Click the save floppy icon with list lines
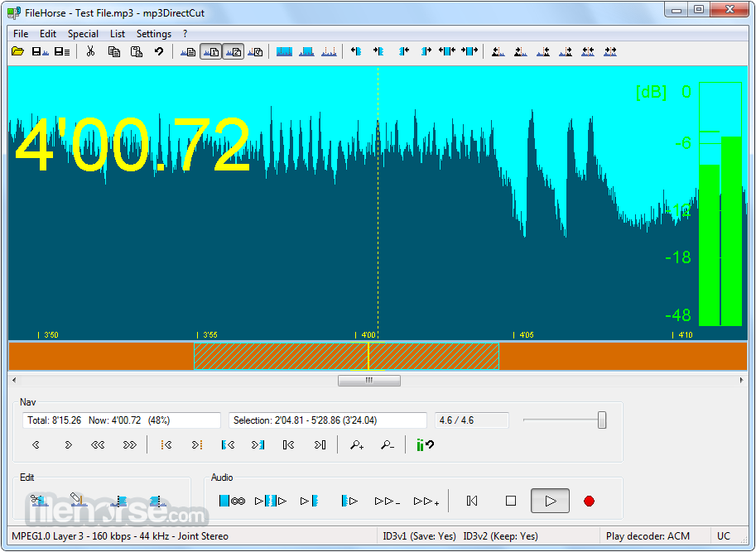756x552 pixels. click(x=62, y=51)
